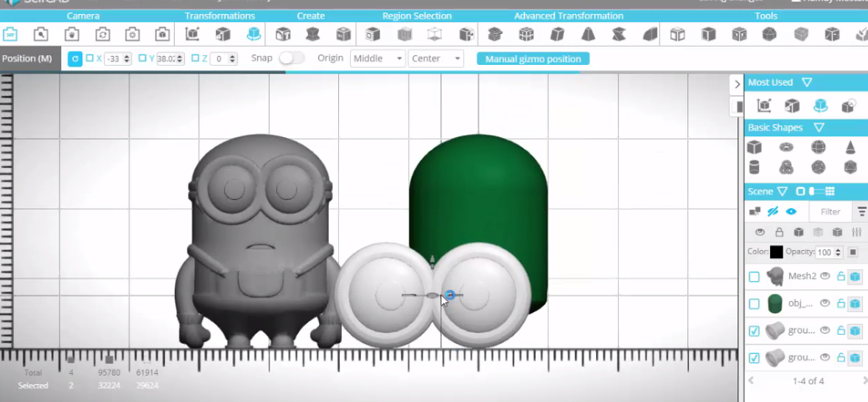Select the 360 view camera icon
Screen dimensions: 868x402
(x=10, y=35)
